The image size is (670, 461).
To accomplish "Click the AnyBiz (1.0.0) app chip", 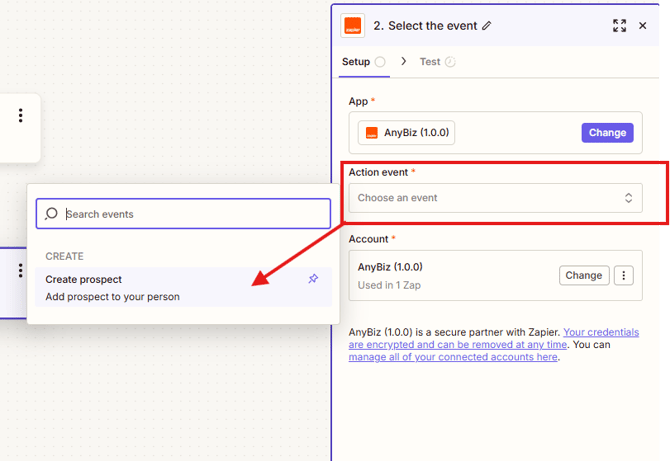I will (406, 133).
